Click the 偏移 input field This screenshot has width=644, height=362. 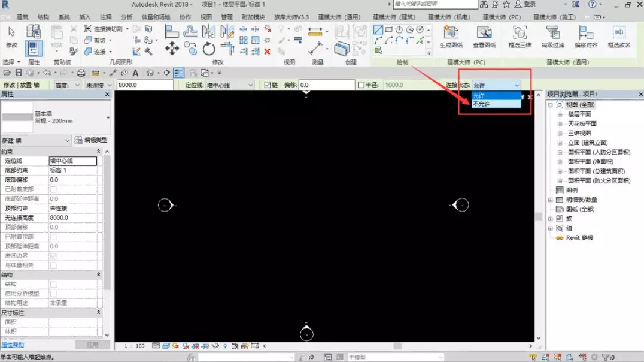(x=327, y=85)
